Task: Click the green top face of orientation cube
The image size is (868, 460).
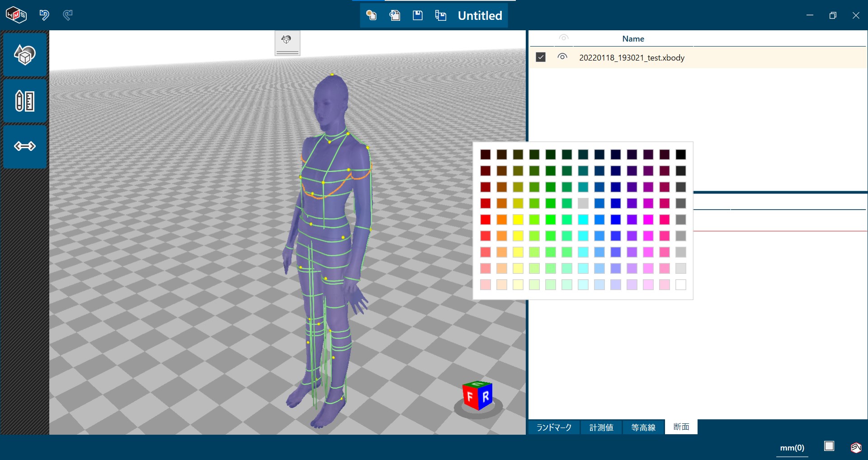Action: coord(477,384)
